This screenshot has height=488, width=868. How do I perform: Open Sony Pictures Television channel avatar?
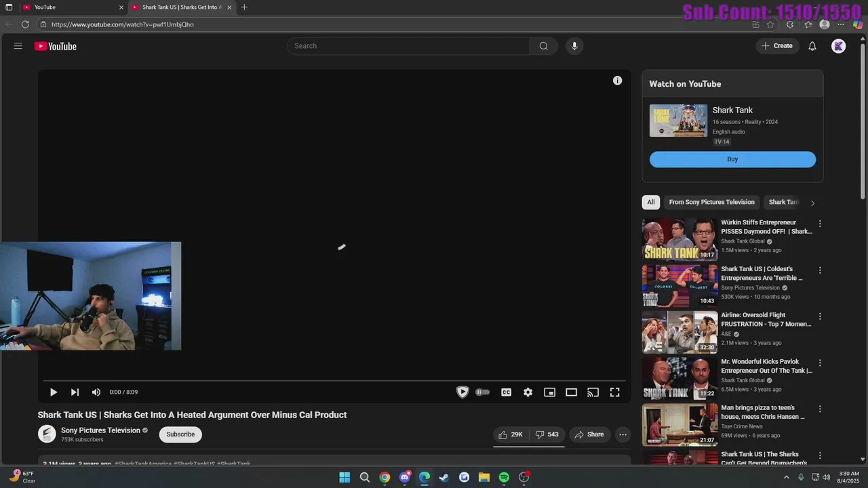pos(47,434)
